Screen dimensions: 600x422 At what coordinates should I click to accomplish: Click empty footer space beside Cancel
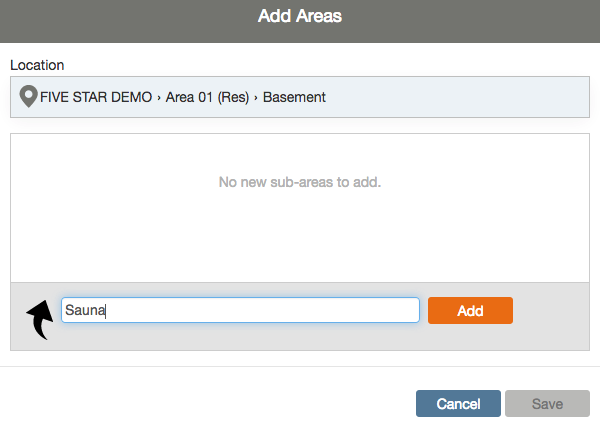point(207,404)
